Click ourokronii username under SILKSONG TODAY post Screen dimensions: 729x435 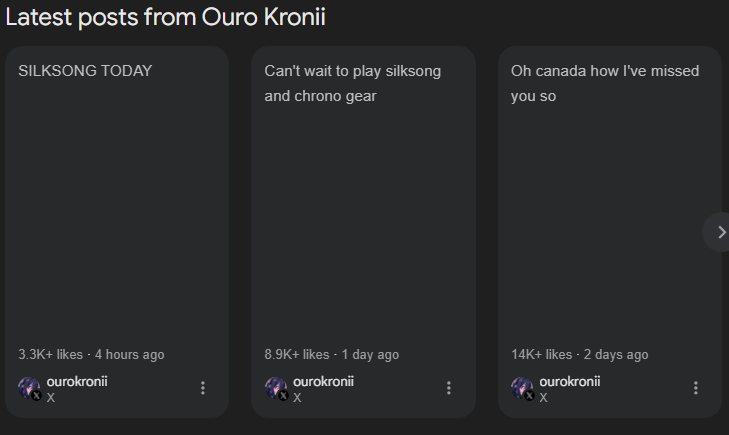click(77, 382)
